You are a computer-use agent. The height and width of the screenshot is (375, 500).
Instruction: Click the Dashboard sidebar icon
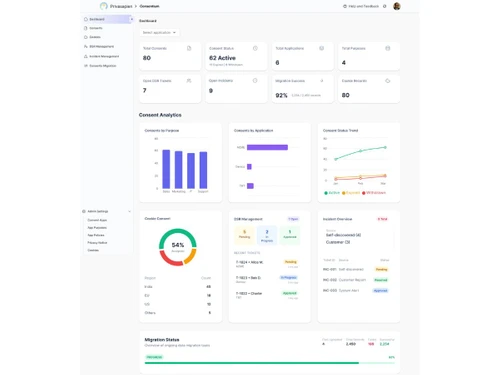[86, 19]
